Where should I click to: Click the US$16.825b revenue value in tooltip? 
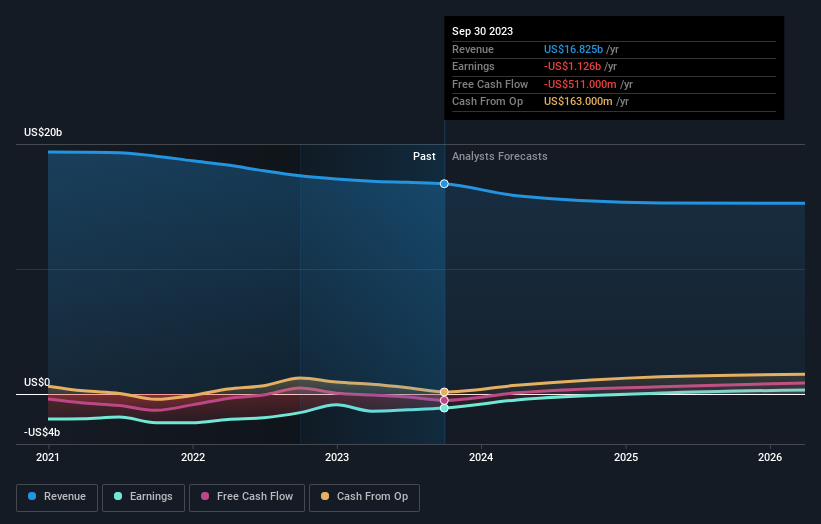[573, 49]
